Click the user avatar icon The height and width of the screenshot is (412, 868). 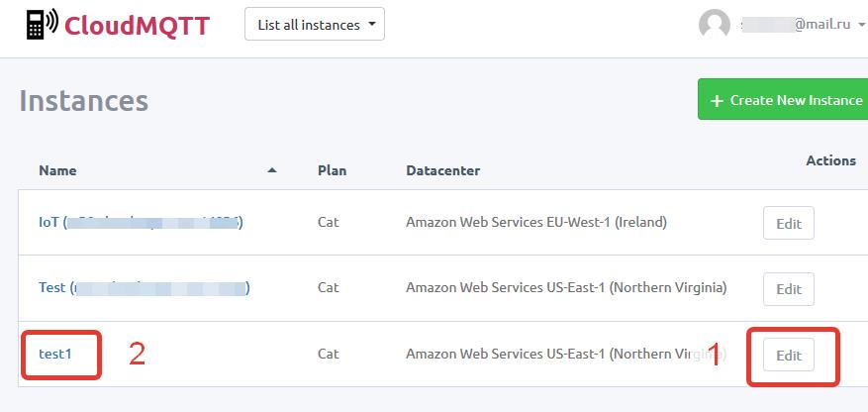[714, 25]
